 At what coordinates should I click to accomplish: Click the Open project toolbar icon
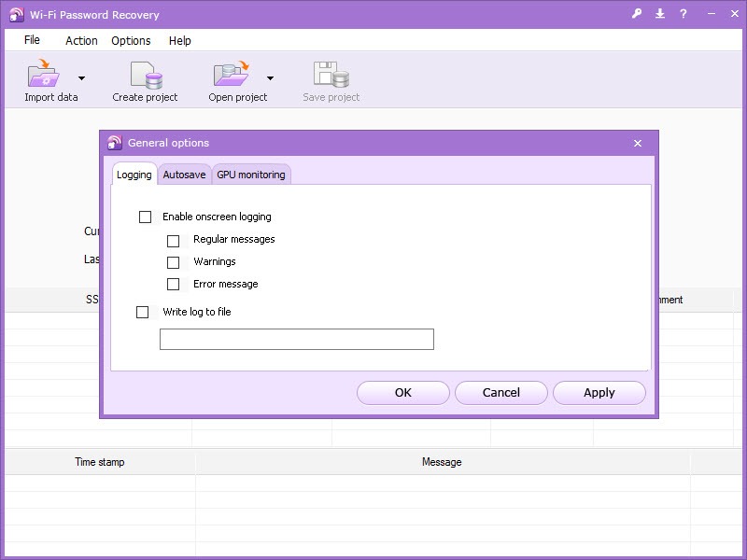pos(232,74)
